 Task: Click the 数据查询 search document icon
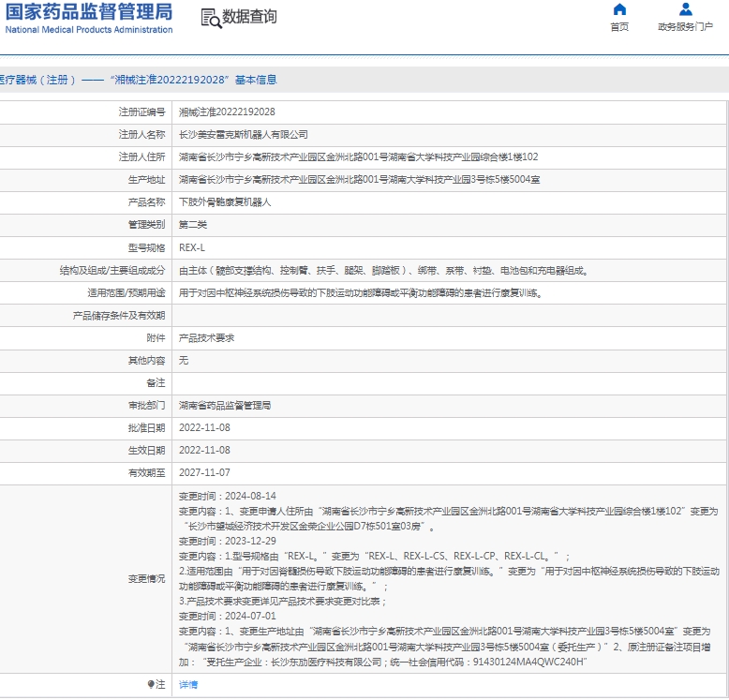(x=211, y=18)
